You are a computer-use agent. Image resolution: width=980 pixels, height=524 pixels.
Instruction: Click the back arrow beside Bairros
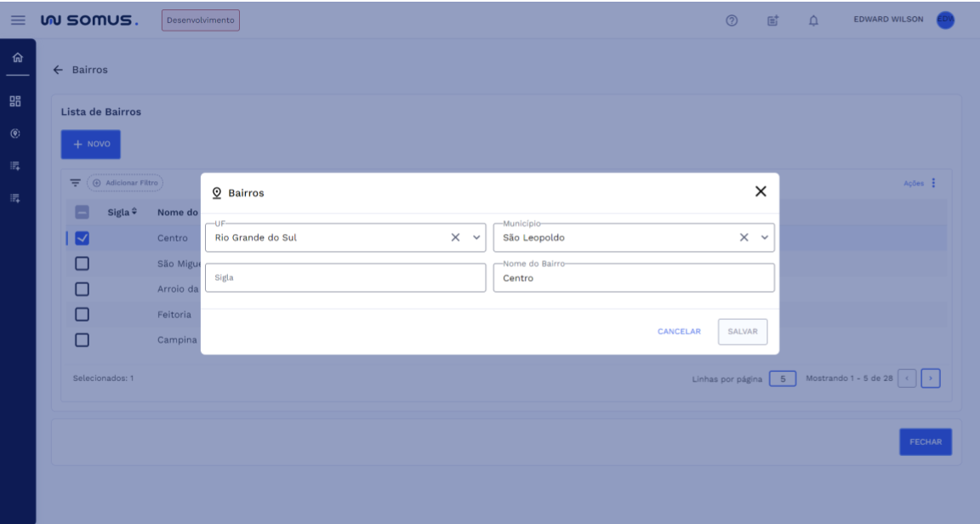click(x=58, y=70)
